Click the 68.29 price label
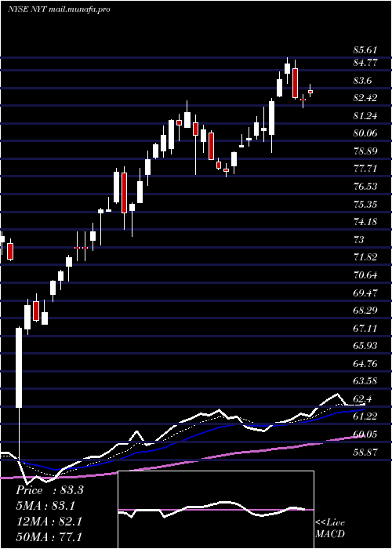This screenshot has width=392, height=549. [365, 311]
